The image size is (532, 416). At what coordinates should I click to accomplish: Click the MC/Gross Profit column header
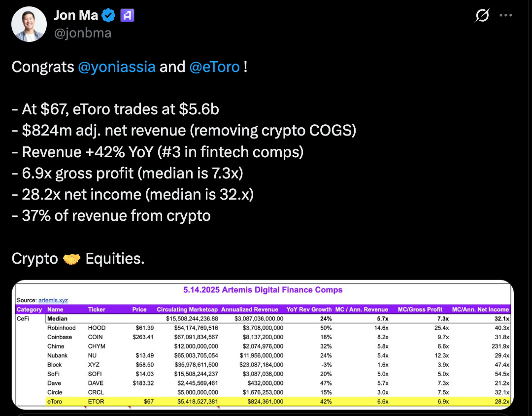pos(420,310)
